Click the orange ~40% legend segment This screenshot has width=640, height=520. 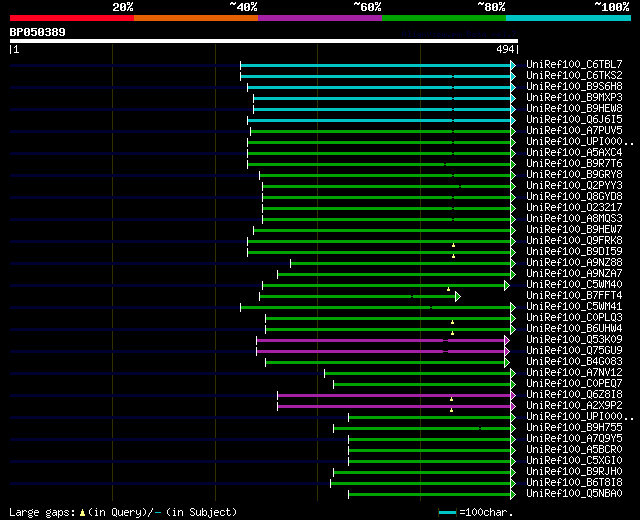(x=196, y=18)
